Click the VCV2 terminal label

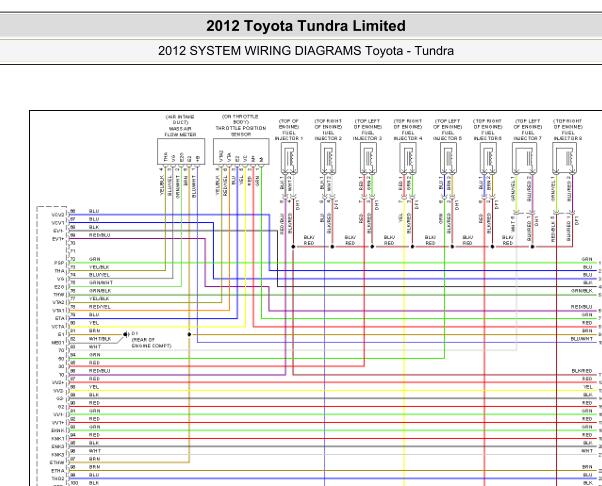coord(58,215)
